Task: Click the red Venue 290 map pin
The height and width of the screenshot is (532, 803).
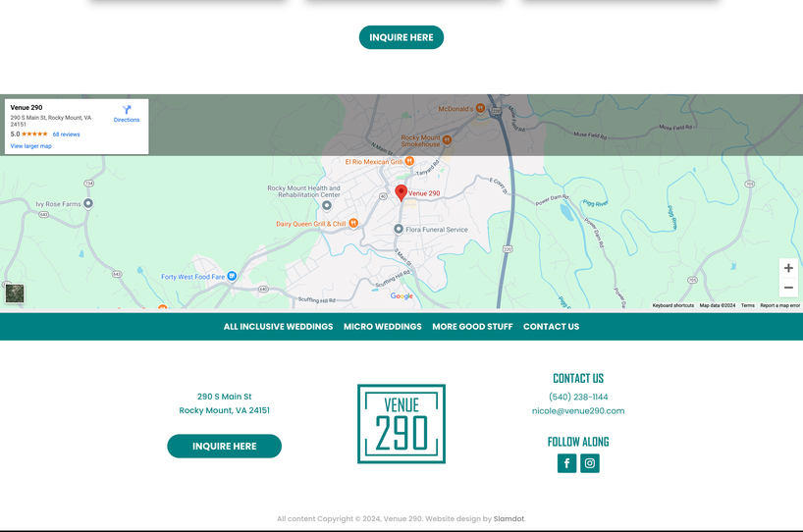Action: tap(401, 192)
